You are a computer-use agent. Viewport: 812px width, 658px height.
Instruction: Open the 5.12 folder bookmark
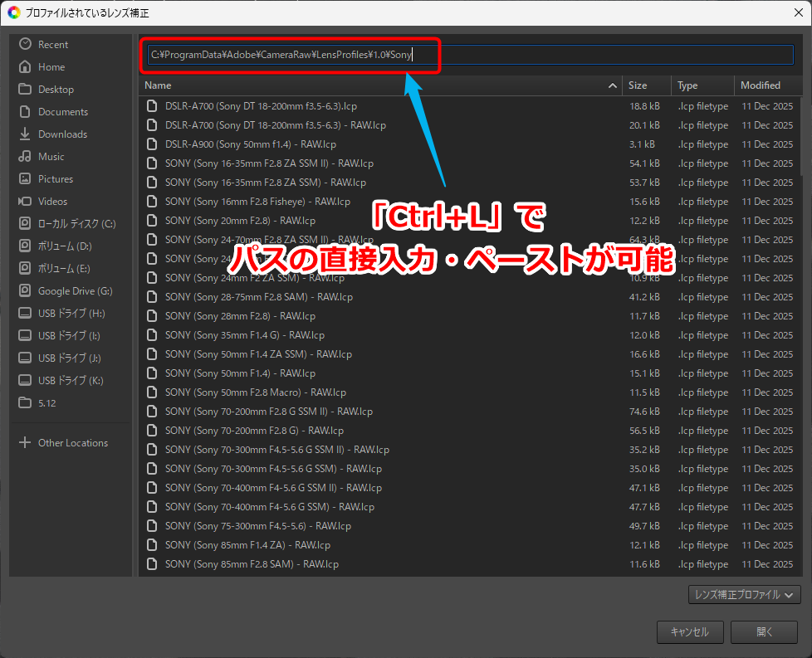coord(46,402)
